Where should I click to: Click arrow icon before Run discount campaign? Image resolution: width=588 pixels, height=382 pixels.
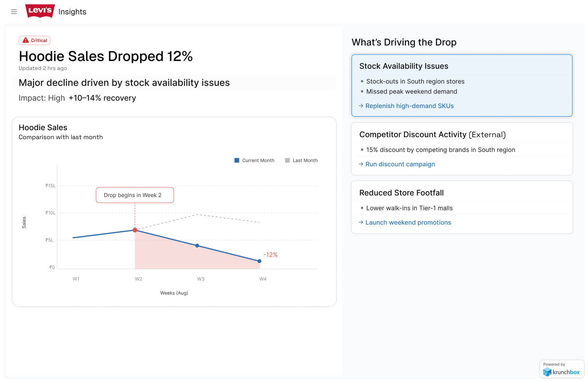coord(361,164)
